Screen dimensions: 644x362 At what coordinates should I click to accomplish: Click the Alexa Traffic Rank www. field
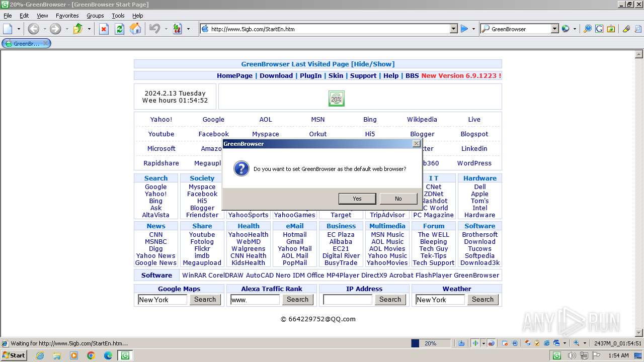[255, 300]
